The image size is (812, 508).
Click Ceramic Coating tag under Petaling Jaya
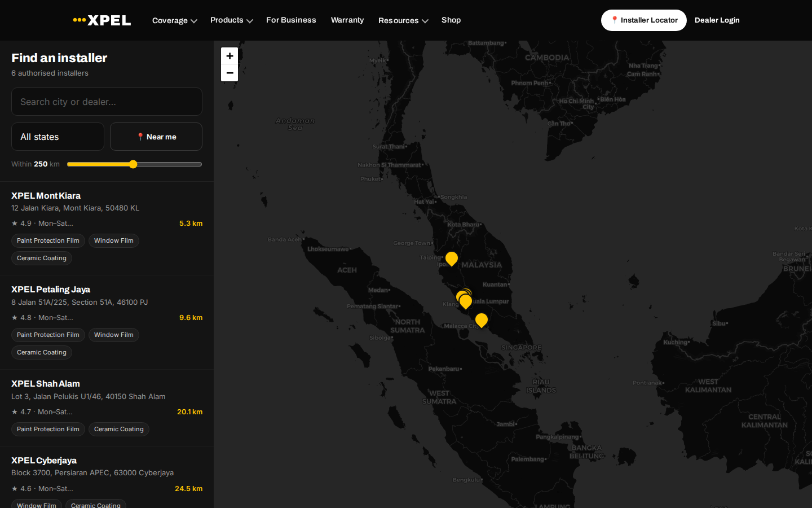(x=42, y=352)
